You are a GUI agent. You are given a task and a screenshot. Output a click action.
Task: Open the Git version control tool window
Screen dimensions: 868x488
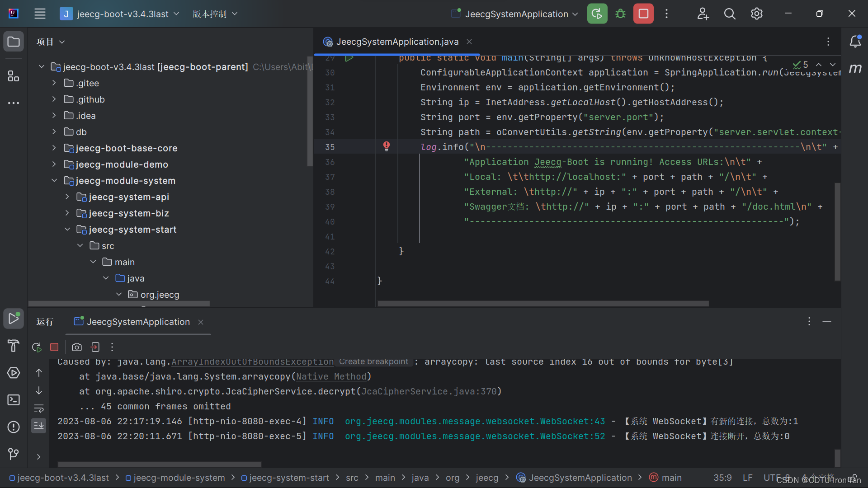pyautogui.click(x=14, y=453)
